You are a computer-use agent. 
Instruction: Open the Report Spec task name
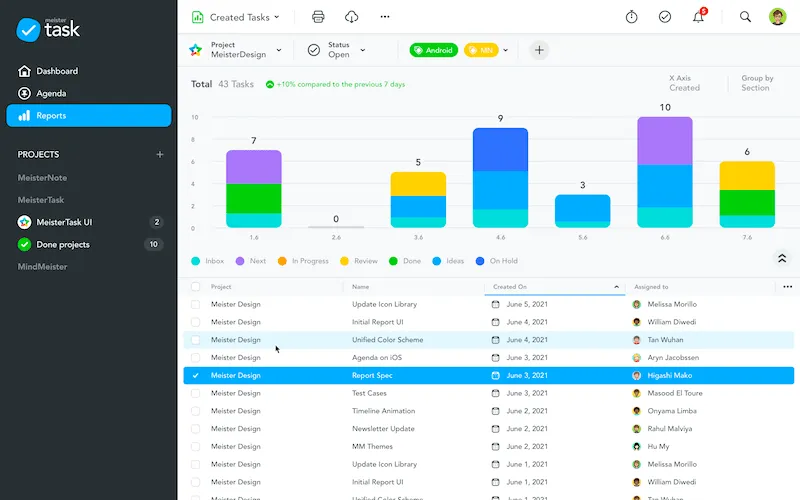click(x=372, y=376)
